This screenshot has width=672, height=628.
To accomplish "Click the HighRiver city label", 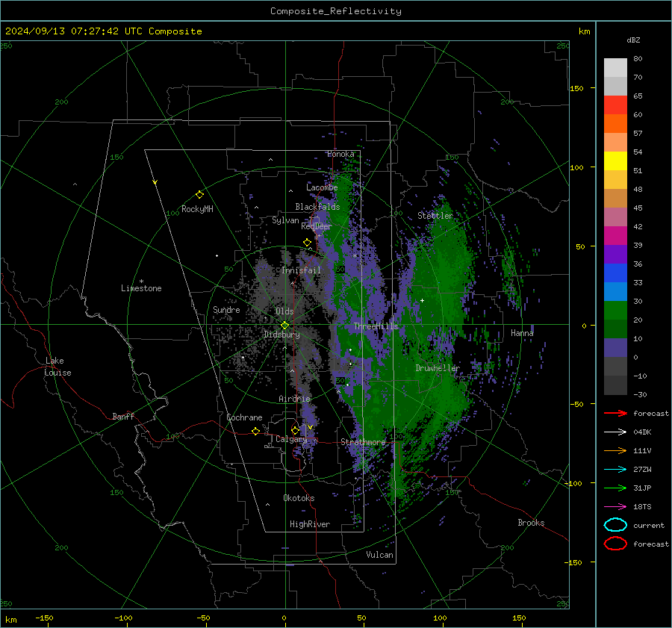I will (310, 524).
